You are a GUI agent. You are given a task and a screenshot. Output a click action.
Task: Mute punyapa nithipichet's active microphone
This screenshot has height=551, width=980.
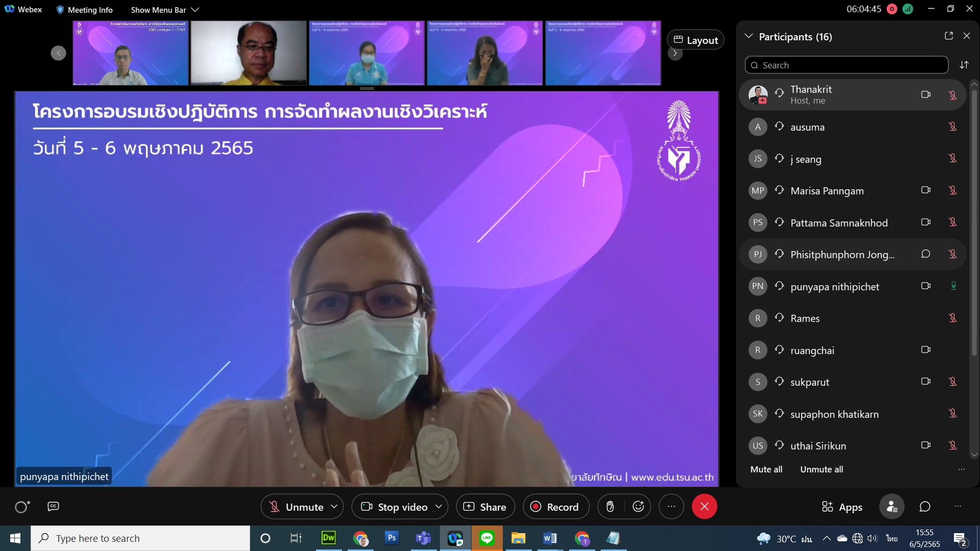click(x=953, y=286)
